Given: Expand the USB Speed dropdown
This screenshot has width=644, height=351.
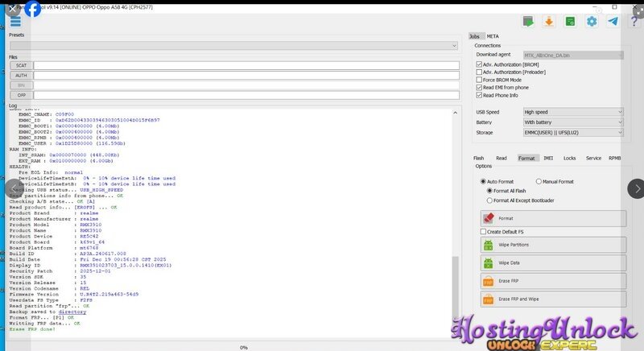Looking at the screenshot, I should (572, 112).
